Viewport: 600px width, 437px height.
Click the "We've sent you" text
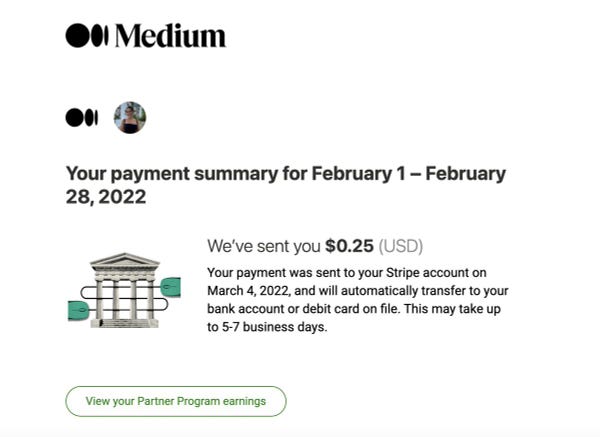point(263,246)
